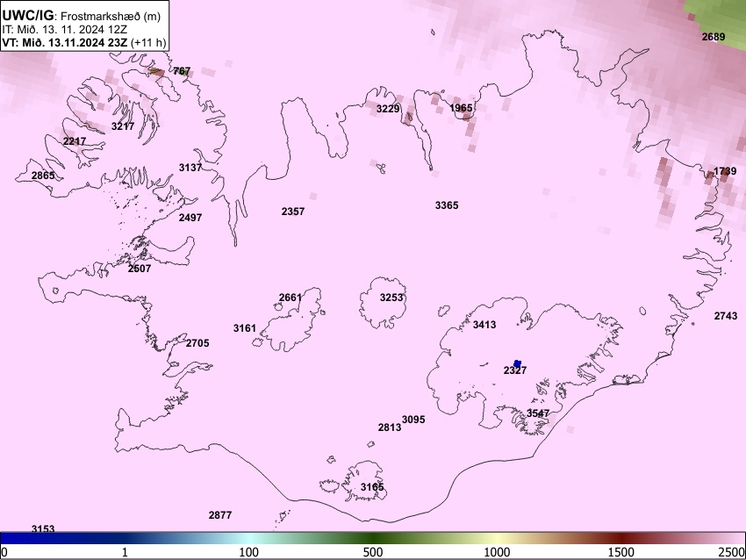746x560 pixels.
Task: Click the 3365 value in the north interior
Action: pos(447,205)
